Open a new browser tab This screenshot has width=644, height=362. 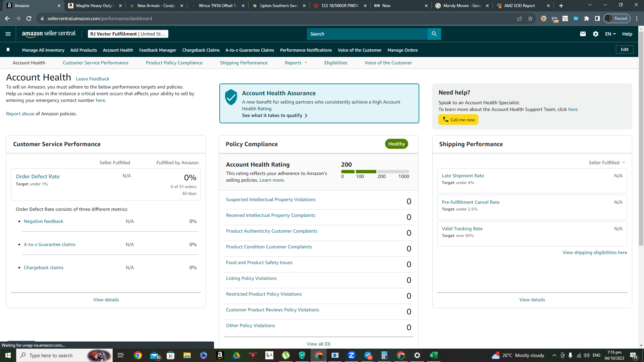point(561,6)
